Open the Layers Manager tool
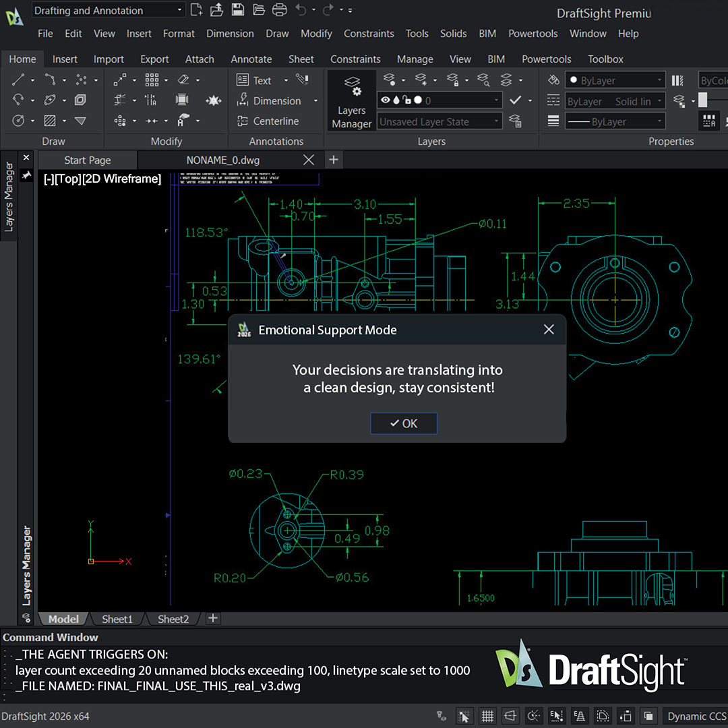728x728 pixels. (351, 101)
